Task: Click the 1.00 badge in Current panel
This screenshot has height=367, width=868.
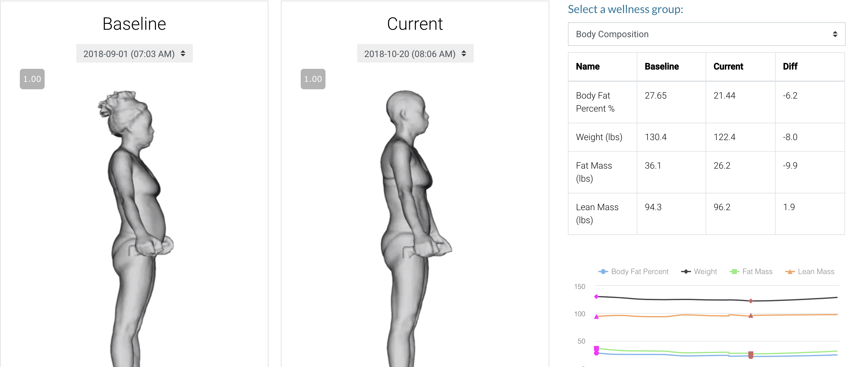Action: (313, 79)
